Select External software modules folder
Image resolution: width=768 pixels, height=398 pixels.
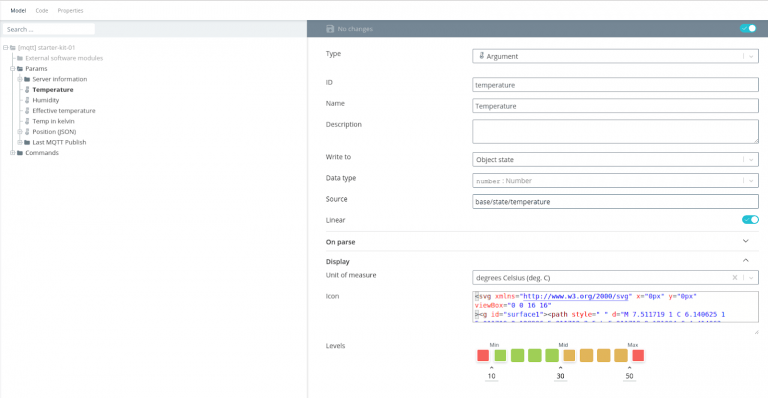pos(64,58)
